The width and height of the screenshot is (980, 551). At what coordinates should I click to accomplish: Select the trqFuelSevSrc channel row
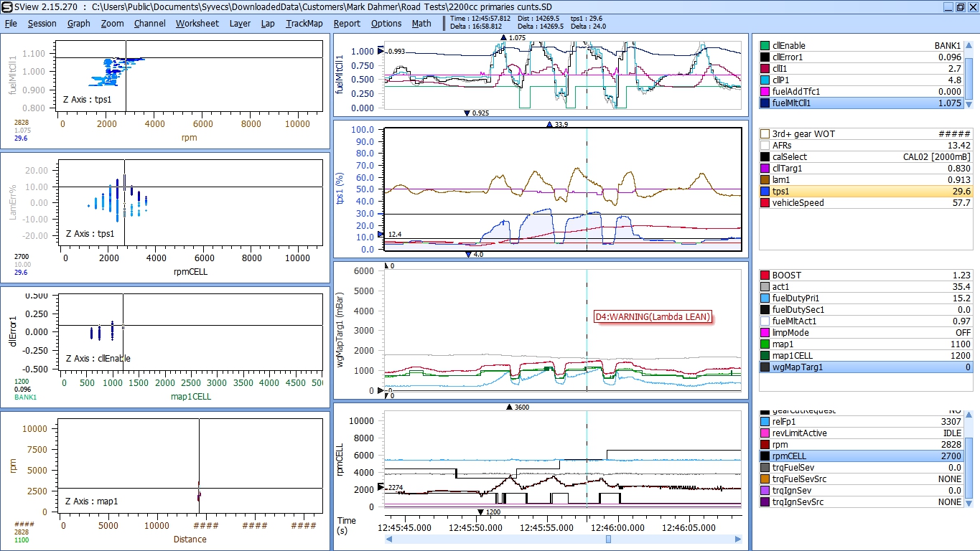[861, 479]
